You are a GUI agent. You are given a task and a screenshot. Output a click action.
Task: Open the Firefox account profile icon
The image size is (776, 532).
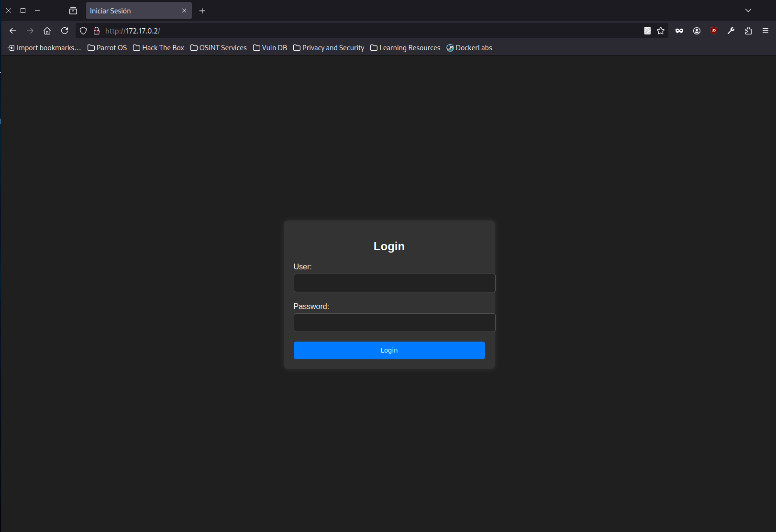[697, 31]
